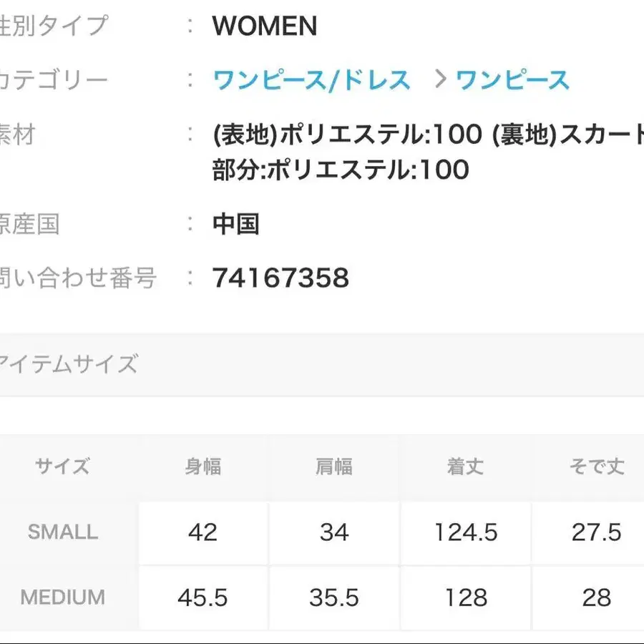Click the 問い合わせ番号 74167358 value
Viewport: 644px width, 644px height.
coord(280,278)
